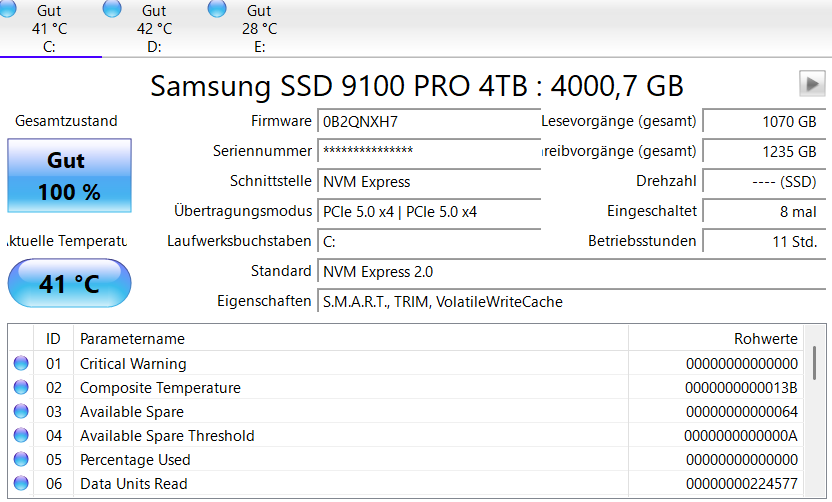
Task: Click ID cell 01
Action: tap(54, 364)
